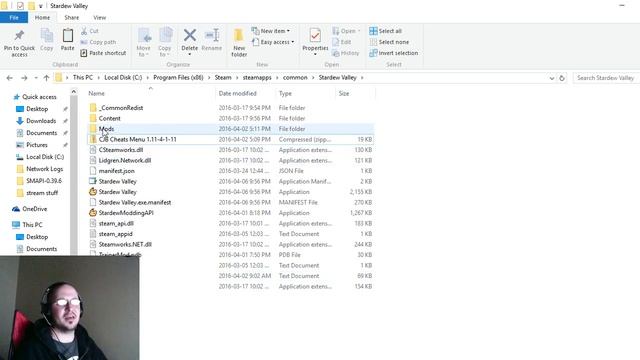Click Program Files (x86) breadcrumb

tap(178, 78)
